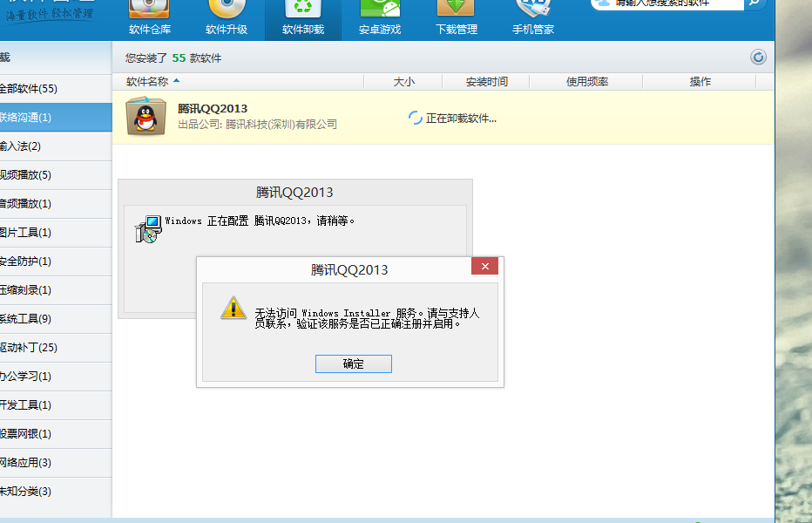This screenshot has height=523, width=812.
Task: Show 全部软件(55) category
Action: (x=56, y=89)
